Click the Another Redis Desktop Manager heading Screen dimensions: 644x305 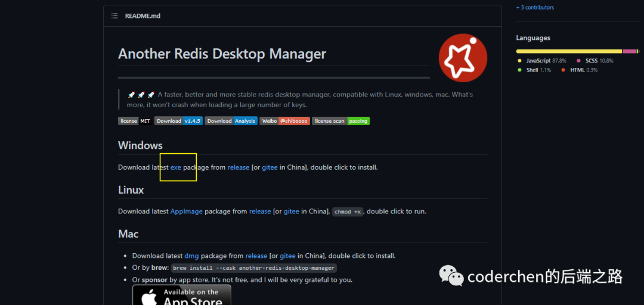point(222,54)
